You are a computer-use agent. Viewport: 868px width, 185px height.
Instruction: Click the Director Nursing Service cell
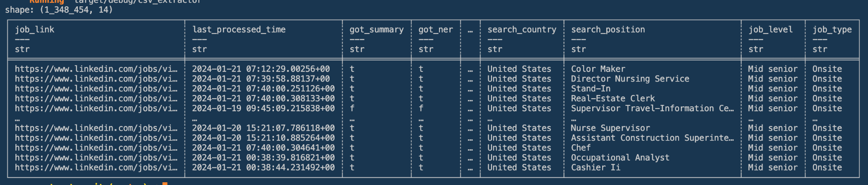[x=630, y=79]
